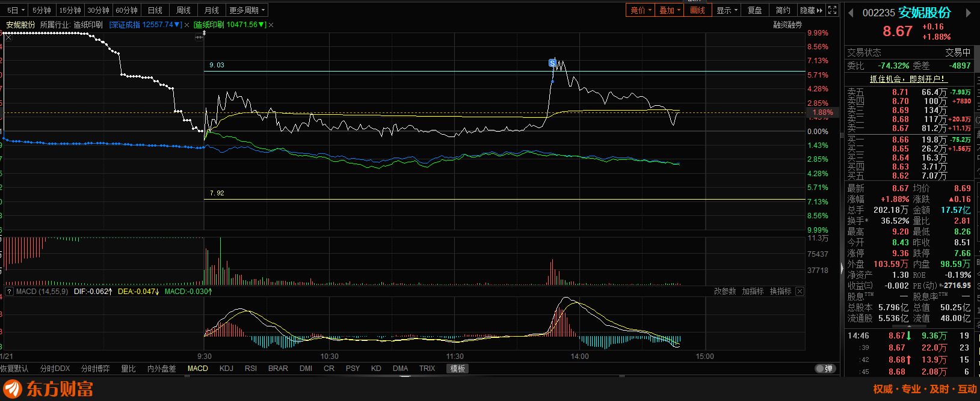Switch chart to 15分钟 period
The image size is (980, 401).
(x=70, y=10)
